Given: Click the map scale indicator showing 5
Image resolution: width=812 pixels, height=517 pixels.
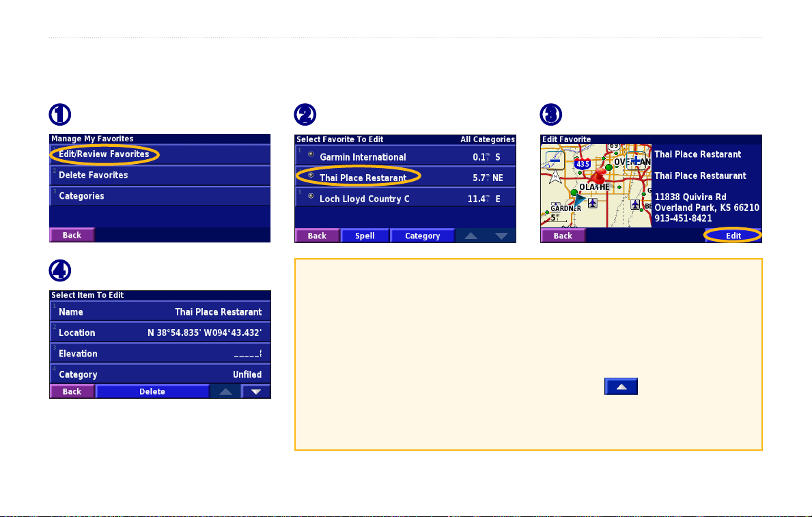Looking at the screenshot, I should 556,218.
